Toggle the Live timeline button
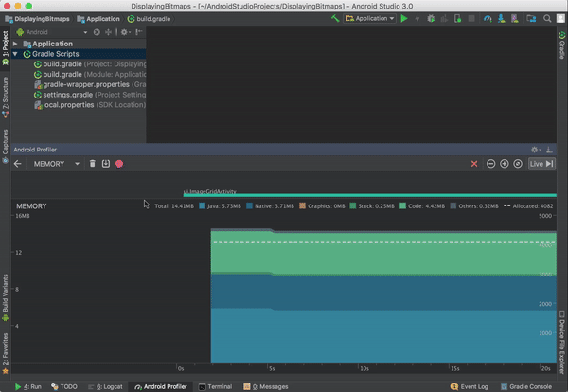The width and height of the screenshot is (568, 392). (x=541, y=164)
